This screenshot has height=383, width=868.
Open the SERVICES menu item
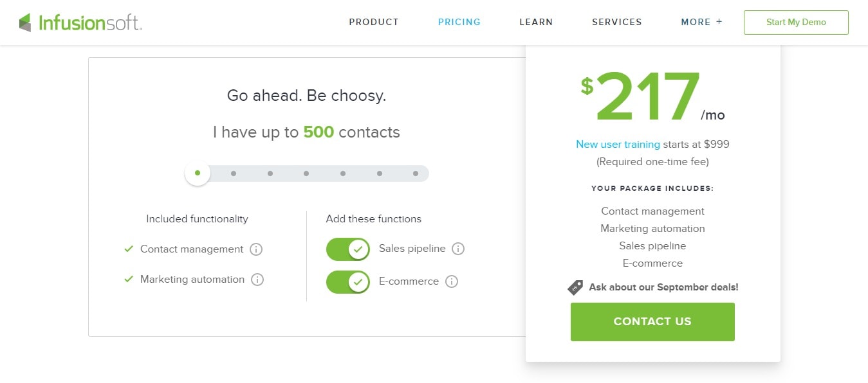617,22
